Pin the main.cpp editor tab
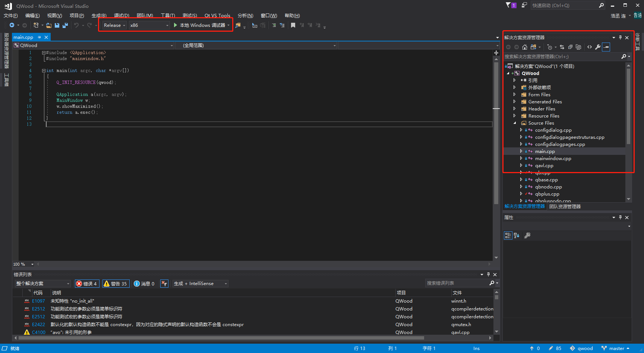Image resolution: width=644 pixels, height=353 pixels. pyautogui.click(x=39, y=37)
